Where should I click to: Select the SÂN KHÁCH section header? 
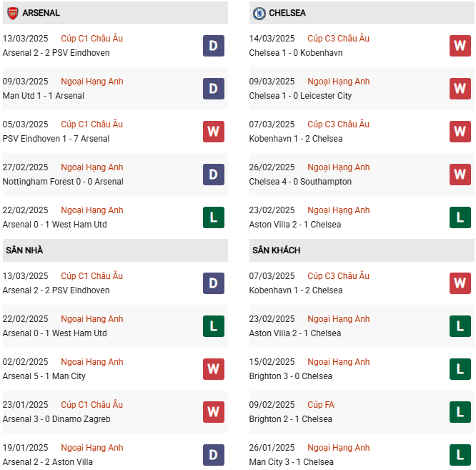point(362,250)
